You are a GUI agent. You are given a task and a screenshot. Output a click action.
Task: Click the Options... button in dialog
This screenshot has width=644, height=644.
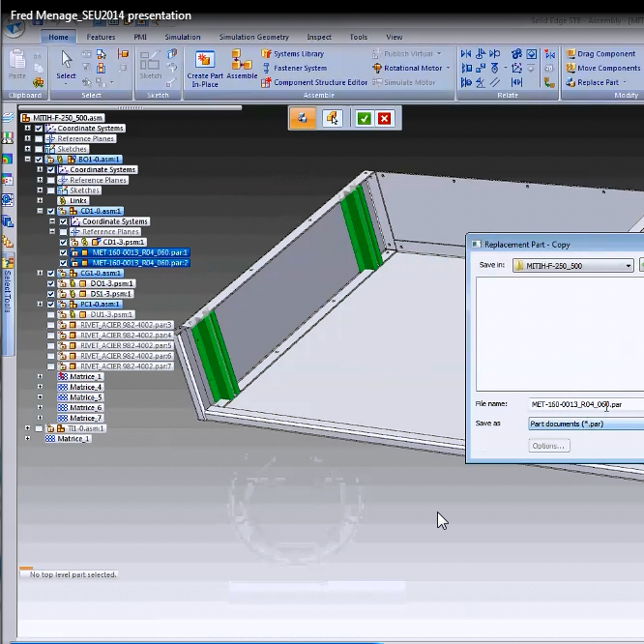pyautogui.click(x=549, y=446)
